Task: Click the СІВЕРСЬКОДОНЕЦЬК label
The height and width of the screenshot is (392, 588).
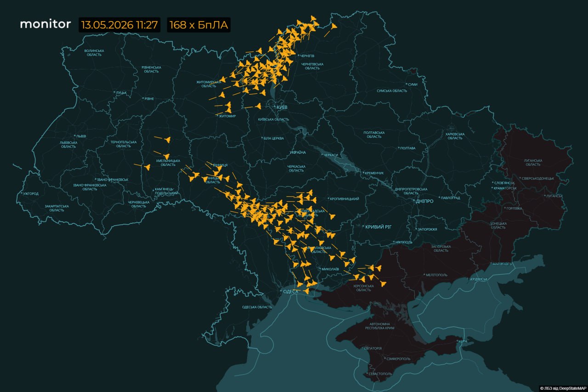Action: (x=538, y=178)
